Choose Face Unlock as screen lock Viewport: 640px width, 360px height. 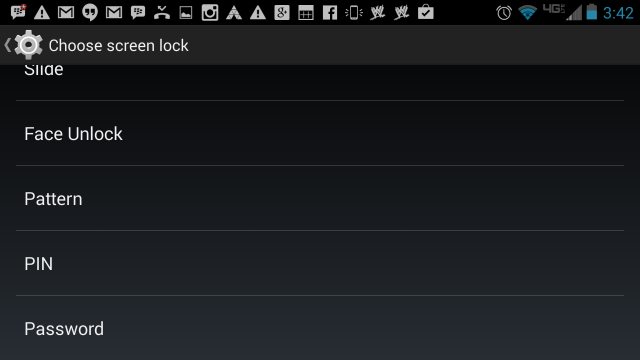[x=320, y=133]
